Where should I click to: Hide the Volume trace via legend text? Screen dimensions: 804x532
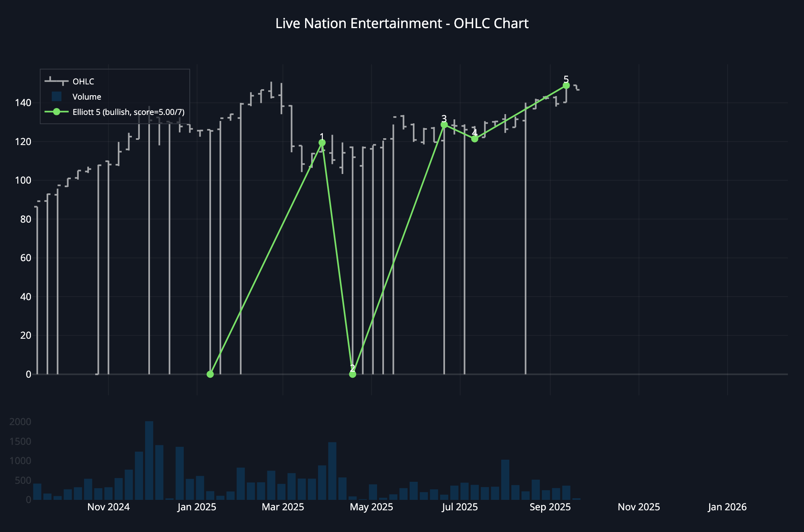87,97
